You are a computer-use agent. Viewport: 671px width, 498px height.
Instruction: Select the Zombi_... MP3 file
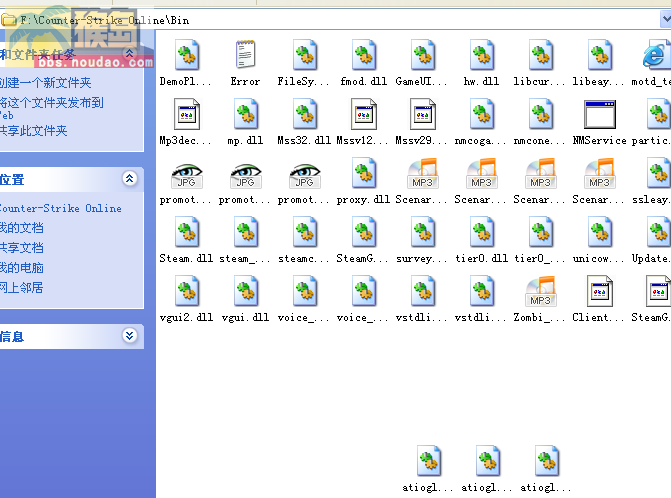click(540, 291)
